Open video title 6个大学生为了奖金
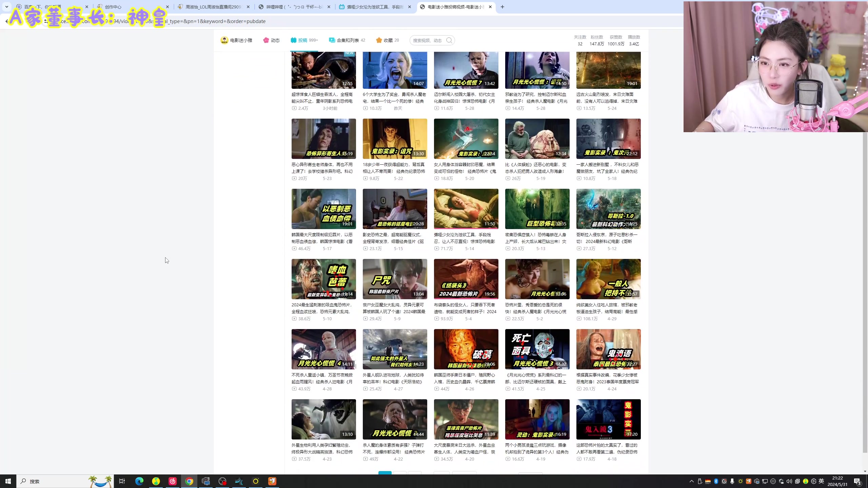Screen dimensions: 868x488 394,98
